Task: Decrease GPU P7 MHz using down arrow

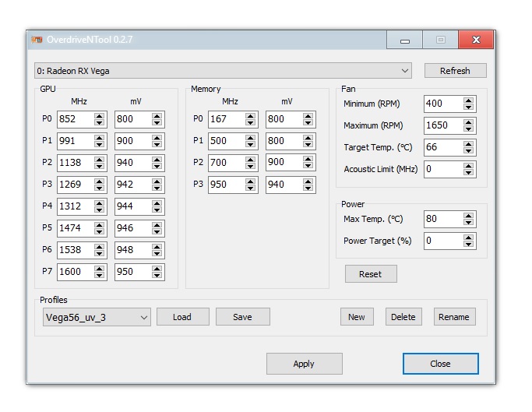Action: (100, 275)
